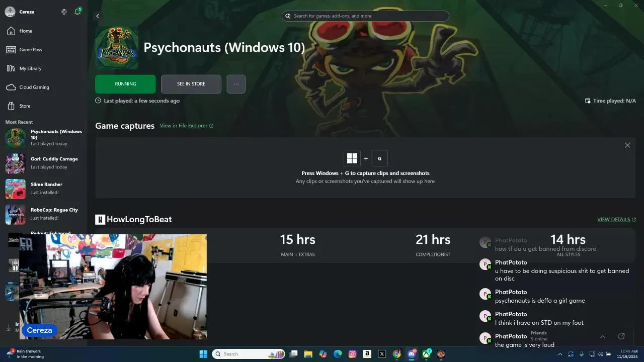Open volume control in system tray
This screenshot has height=362, width=644.
point(600,354)
